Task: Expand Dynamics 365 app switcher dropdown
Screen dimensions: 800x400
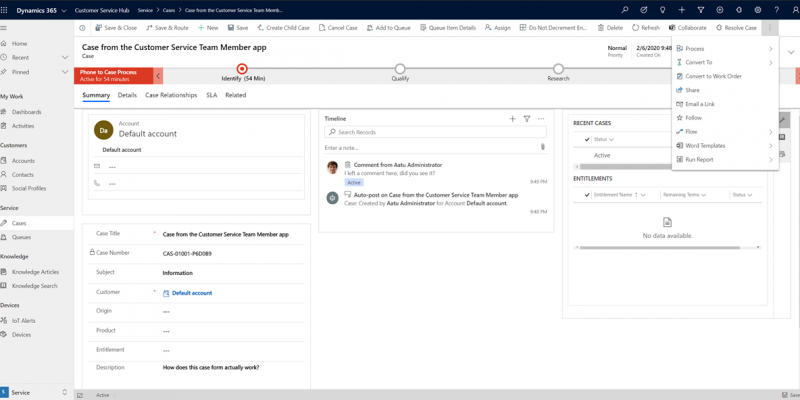Action: click(63, 11)
